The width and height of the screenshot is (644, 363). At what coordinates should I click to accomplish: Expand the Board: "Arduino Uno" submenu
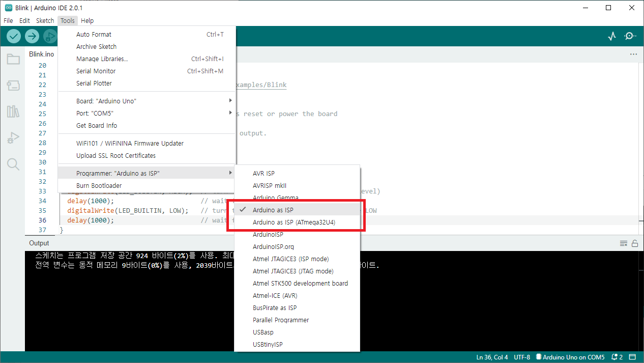(x=147, y=101)
